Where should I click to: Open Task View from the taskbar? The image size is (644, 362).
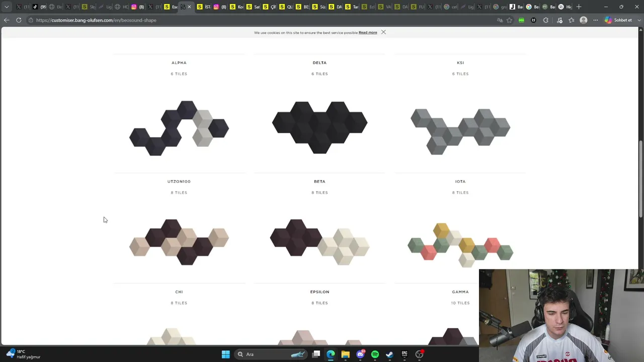click(x=316, y=354)
